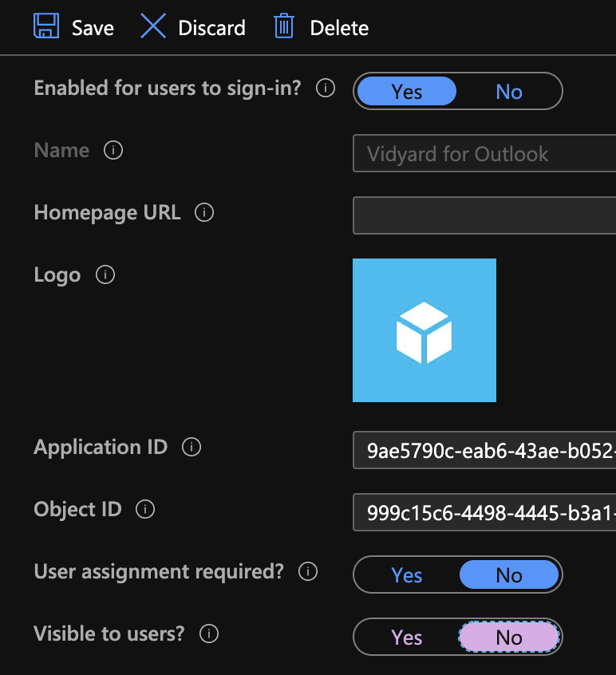
Task: Click the info icon beside Logo label
Action: [105, 275]
